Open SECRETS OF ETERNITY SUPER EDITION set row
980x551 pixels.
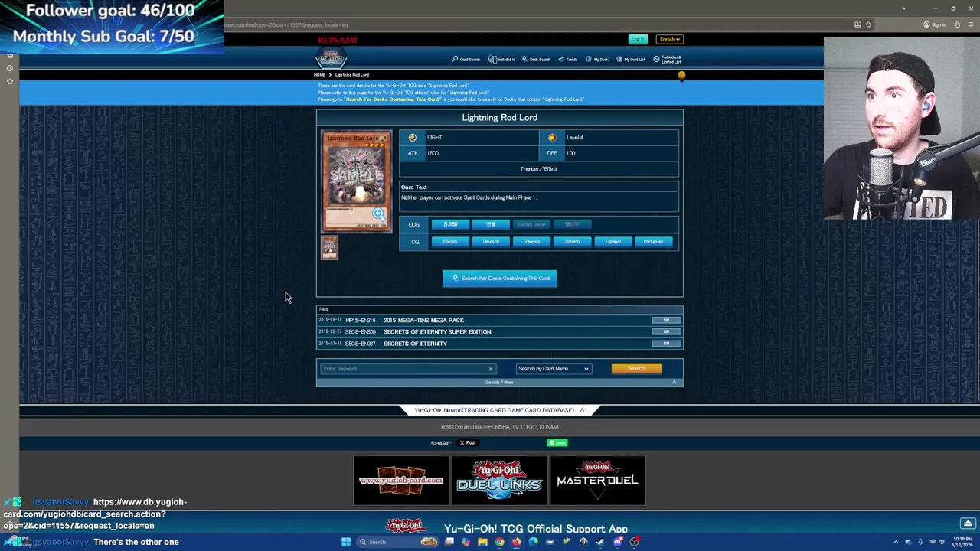(499, 331)
